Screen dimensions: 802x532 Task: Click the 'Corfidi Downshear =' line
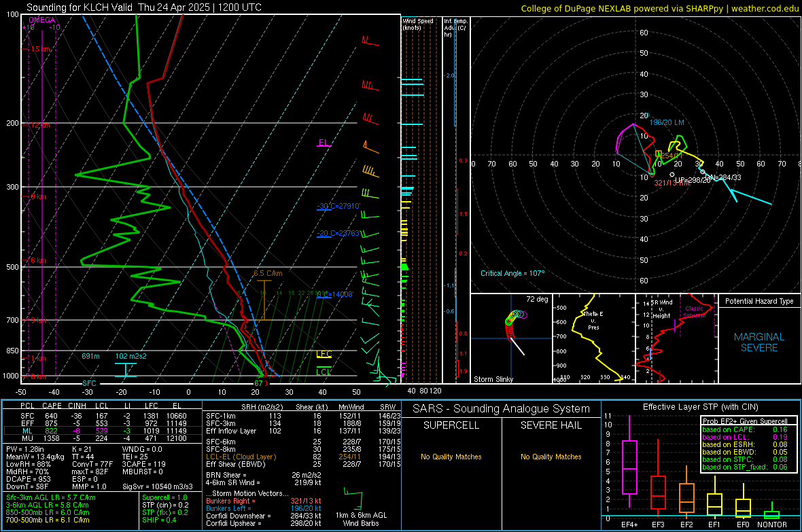tap(264, 516)
